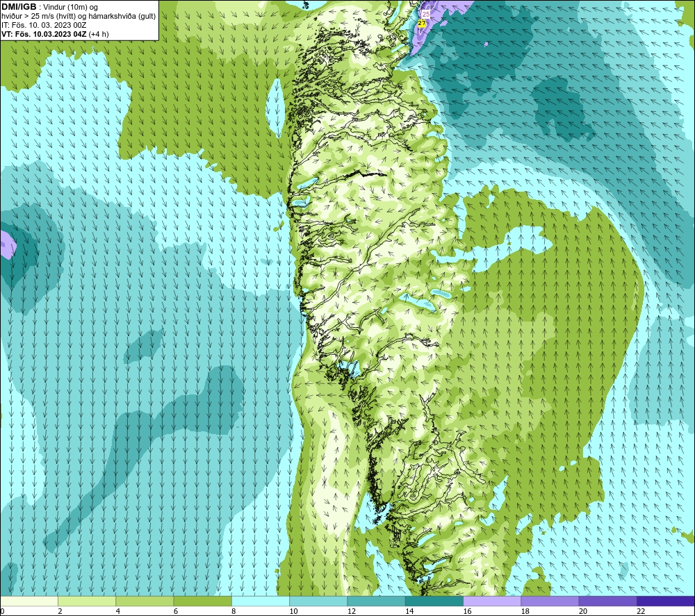Click the '(+4 h)' forecast offset text

(x=99, y=34)
